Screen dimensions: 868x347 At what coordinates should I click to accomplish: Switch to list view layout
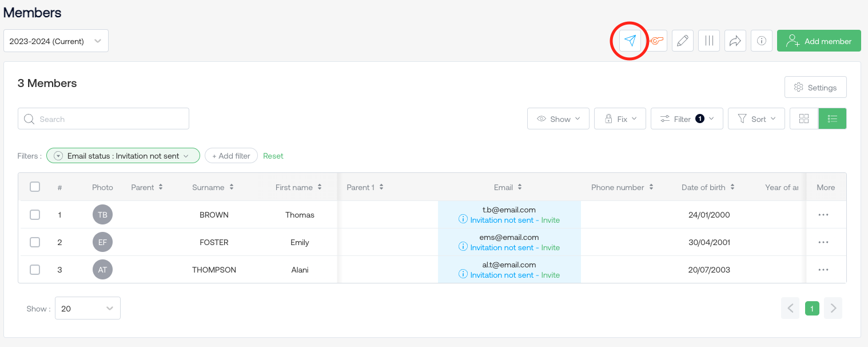[x=832, y=119]
